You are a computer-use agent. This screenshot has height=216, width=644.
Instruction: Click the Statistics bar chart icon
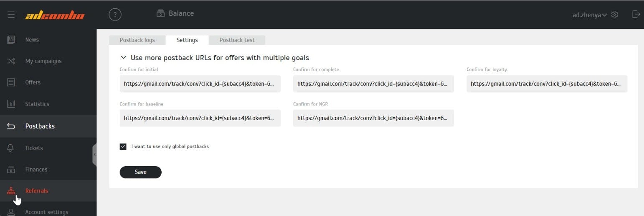click(x=11, y=104)
